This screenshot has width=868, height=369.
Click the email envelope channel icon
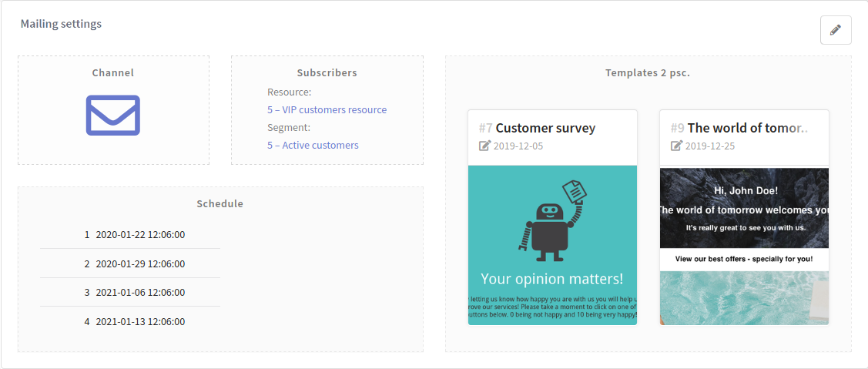[112, 115]
